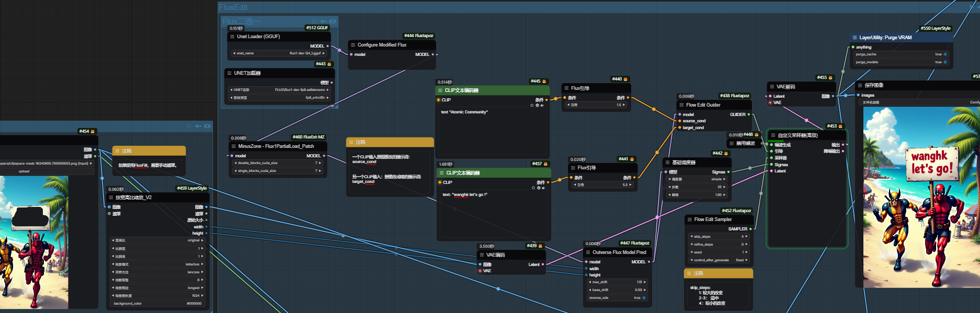Click the upload button on load image node

24,171
